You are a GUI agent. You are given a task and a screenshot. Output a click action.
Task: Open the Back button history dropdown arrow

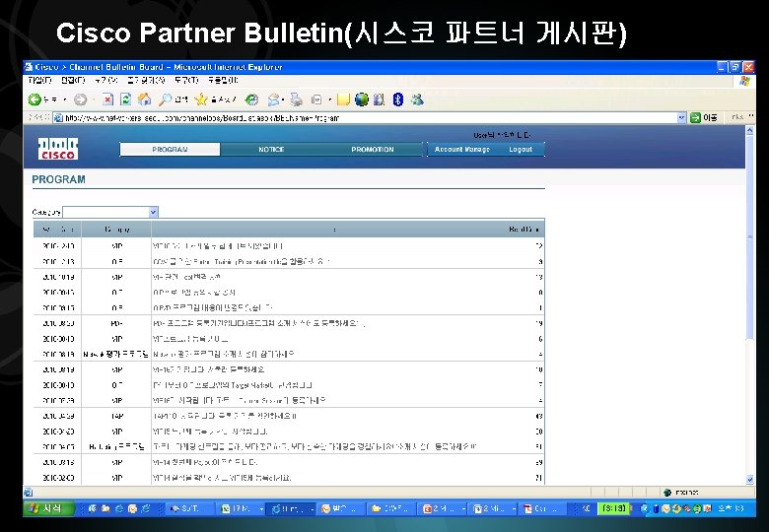pos(64,100)
